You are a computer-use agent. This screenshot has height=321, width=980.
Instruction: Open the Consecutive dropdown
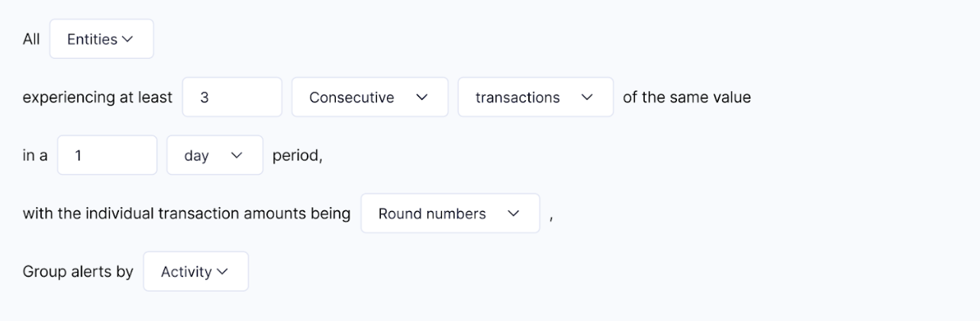tap(369, 97)
